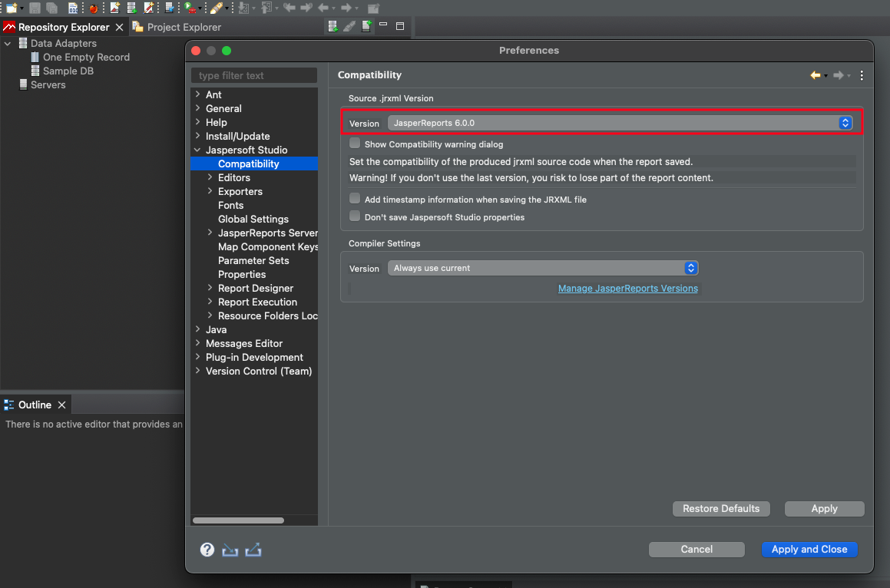Image resolution: width=890 pixels, height=588 pixels.
Task: Close the Repository Explorer tab
Action: click(x=119, y=27)
